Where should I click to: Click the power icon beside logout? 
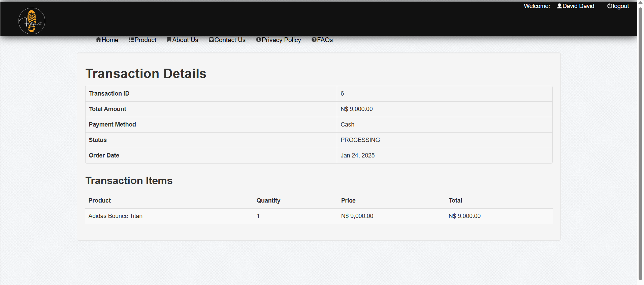point(610,6)
